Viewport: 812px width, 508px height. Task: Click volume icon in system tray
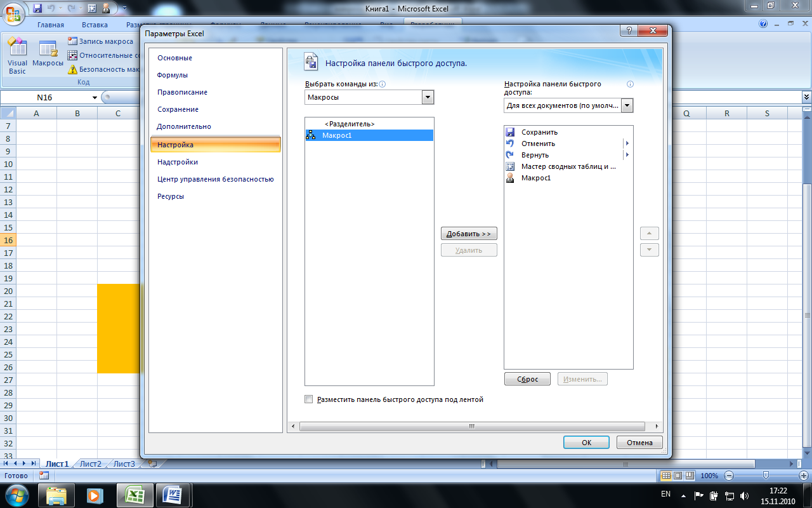(744, 495)
